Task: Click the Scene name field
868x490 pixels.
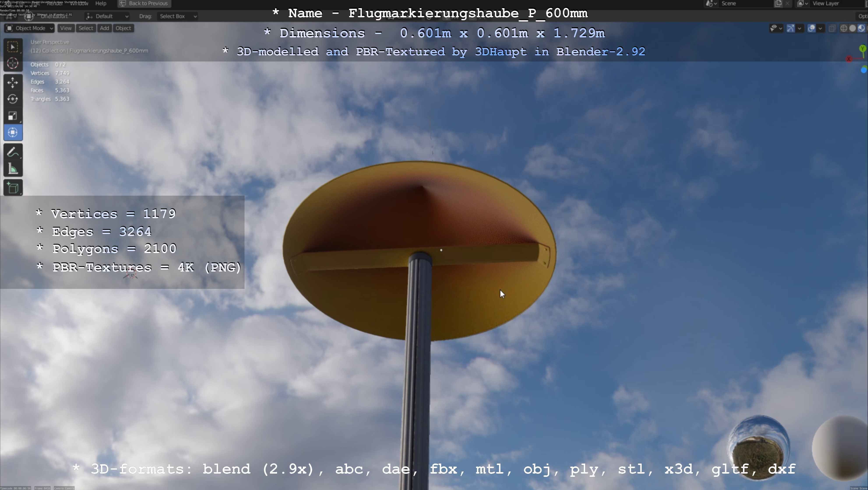Action: (x=746, y=3)
